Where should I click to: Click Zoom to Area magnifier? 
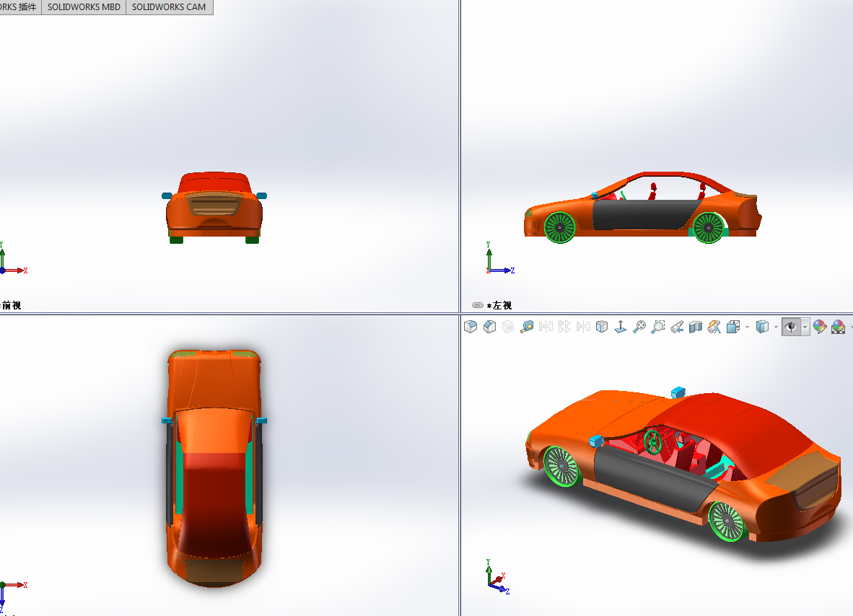[658, 326]
